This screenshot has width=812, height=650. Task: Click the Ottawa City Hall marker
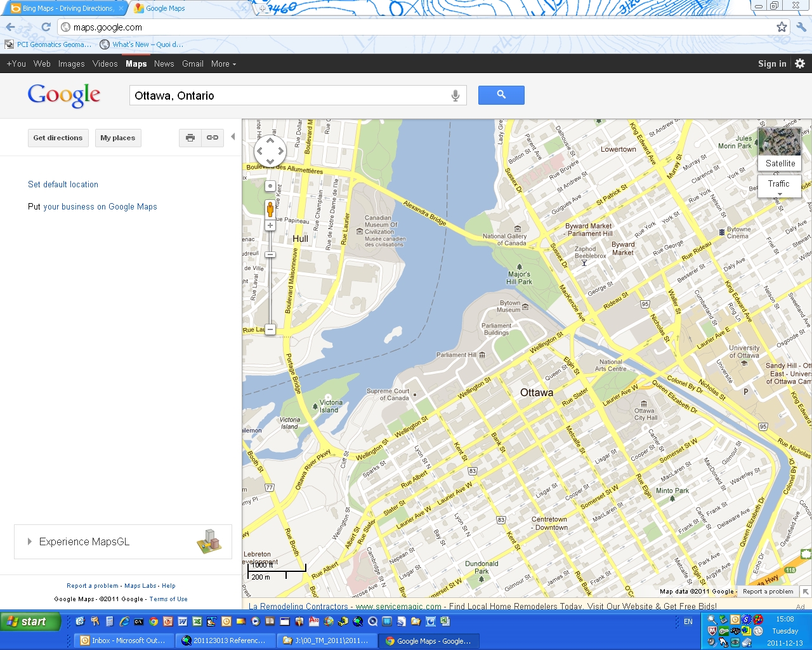(x=644, y=404)
